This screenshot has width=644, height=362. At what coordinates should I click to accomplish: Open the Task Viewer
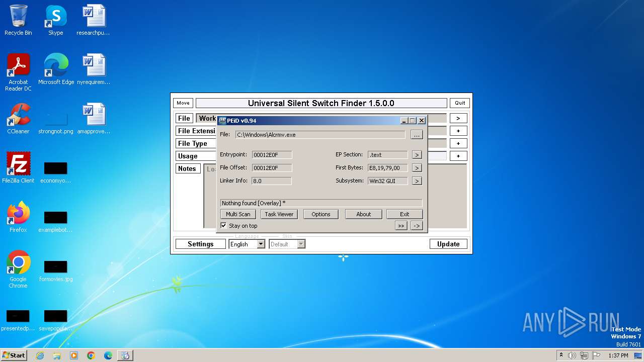279,214
